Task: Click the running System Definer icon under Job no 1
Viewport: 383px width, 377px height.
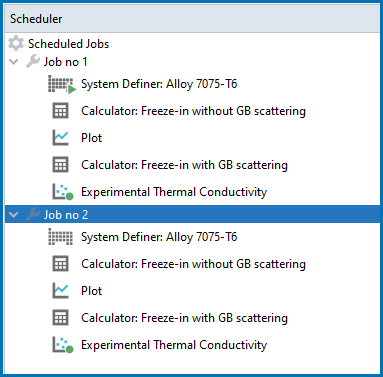Action: point(62,84)
